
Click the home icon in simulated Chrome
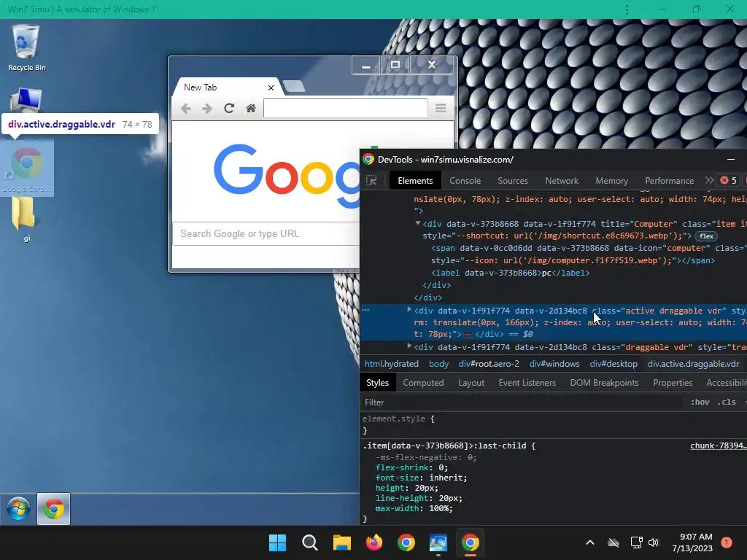coord(251,109)
